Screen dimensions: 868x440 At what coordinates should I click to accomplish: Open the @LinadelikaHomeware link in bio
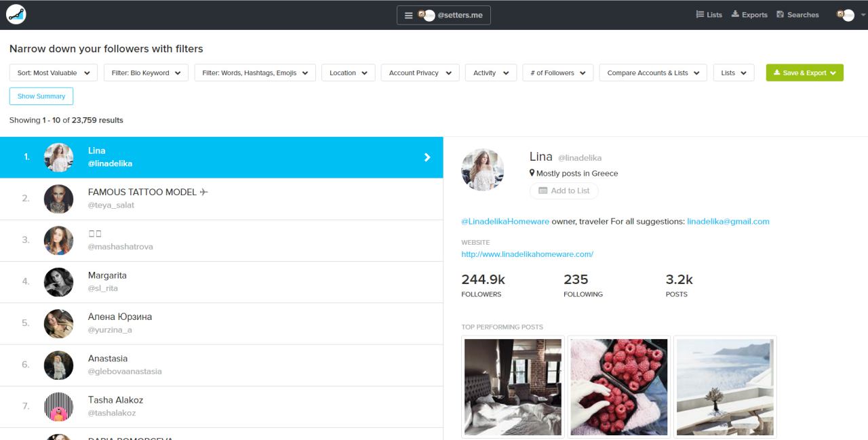[x=505, y=221]
